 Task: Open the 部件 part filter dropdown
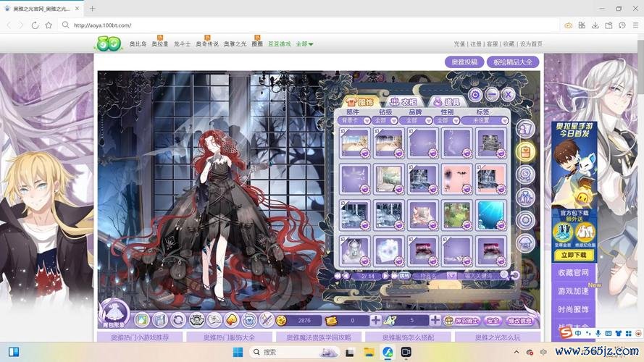coord(354,121)
